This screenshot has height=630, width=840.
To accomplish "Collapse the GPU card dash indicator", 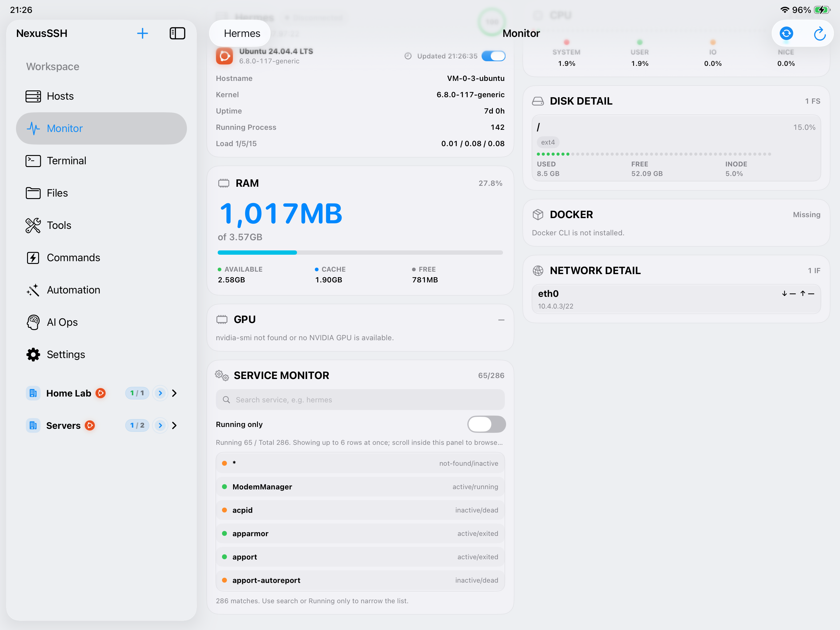I will [x=501, y=320].
